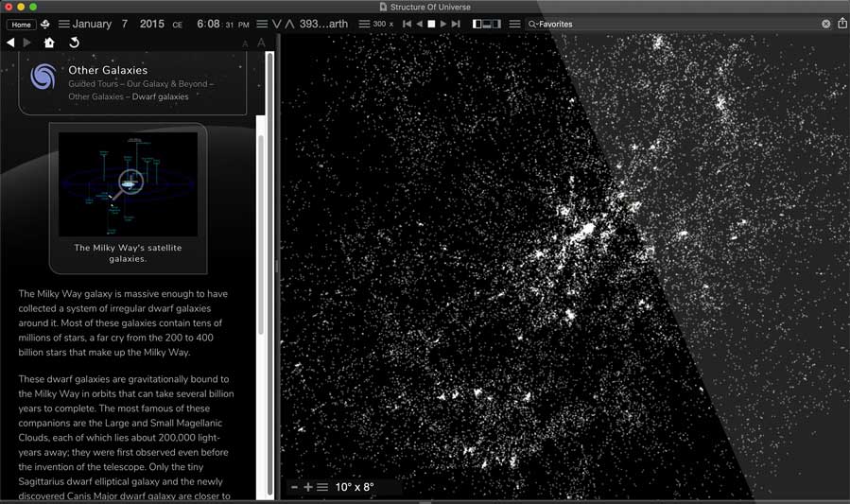Viewport: 850px width, 504px height.
Task: Click the Home button in toolbar
Action: pyautogui.click(x=21, y=25)
